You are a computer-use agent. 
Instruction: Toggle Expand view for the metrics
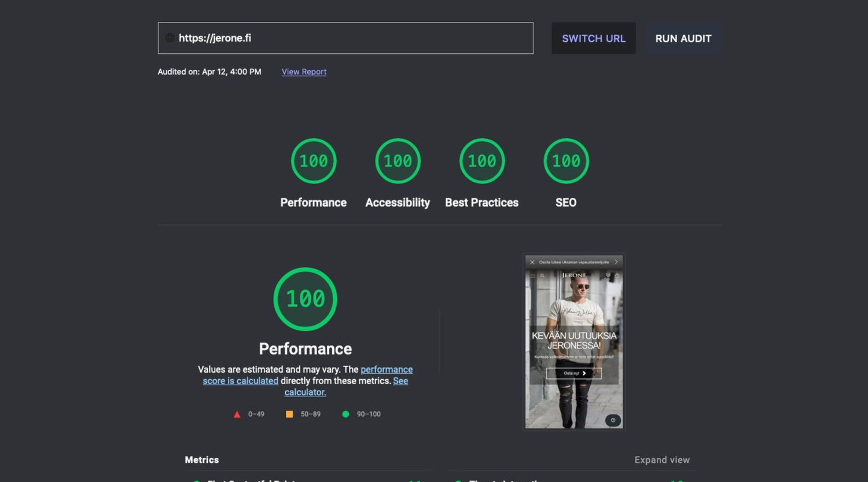click(x=661, y=460)
